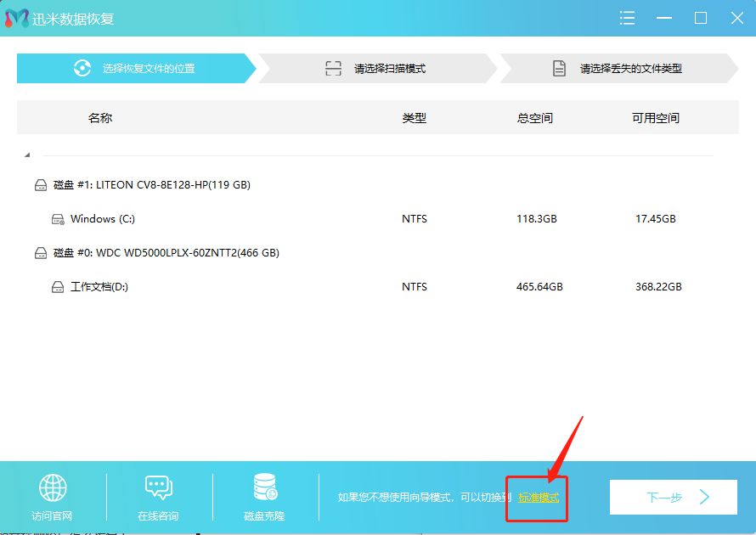Click the location icon on 选择恢复文件的位置 step
This screenshot has width=756, height=535.
[x=84, y=68]
